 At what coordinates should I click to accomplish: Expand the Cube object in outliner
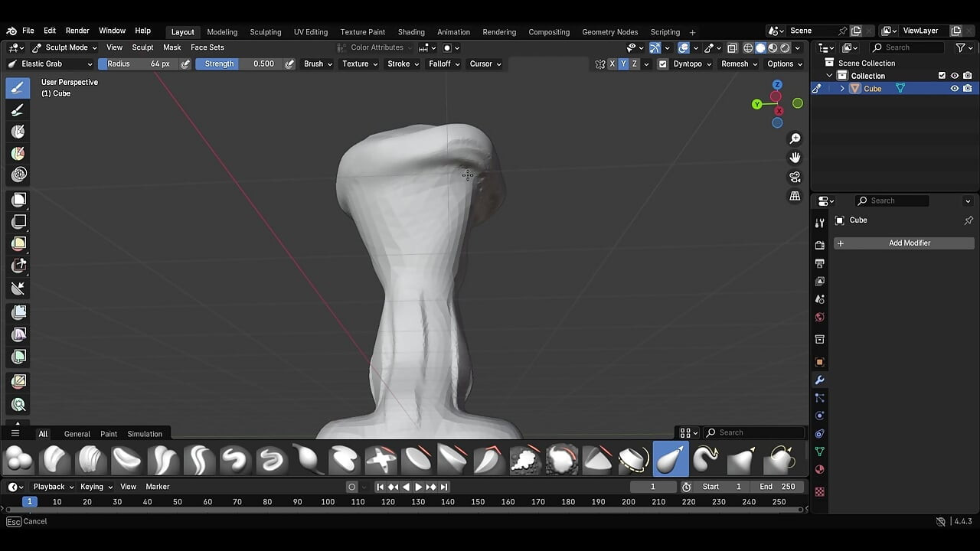pos(842,89)
